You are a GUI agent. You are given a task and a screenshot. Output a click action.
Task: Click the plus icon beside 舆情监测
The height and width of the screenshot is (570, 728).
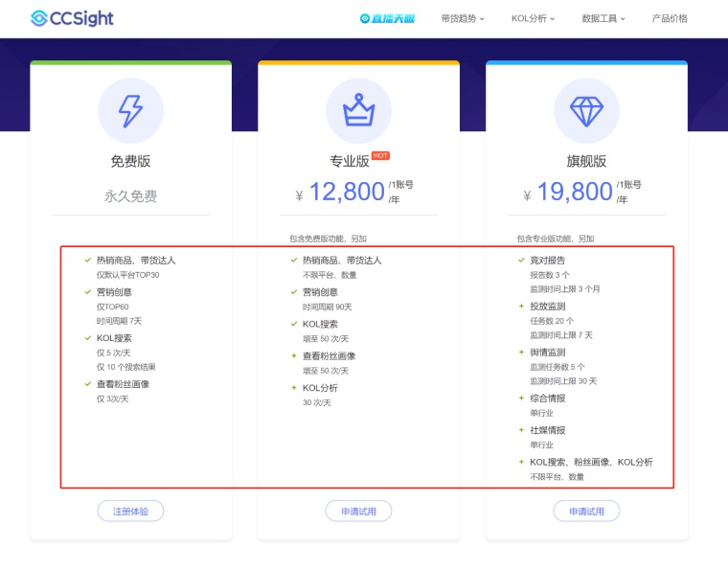coord(521,353)
